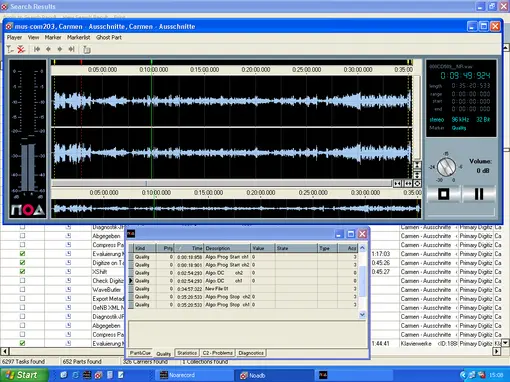Jump to last marker toolbar icon
The width and height of the screenshot is (510, 382).
(71, 49)
